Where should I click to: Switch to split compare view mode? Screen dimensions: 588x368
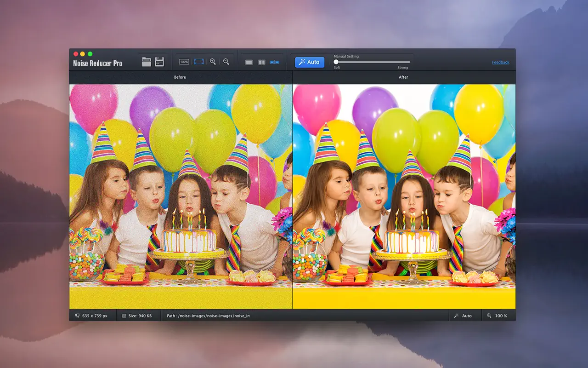(262, 62)
